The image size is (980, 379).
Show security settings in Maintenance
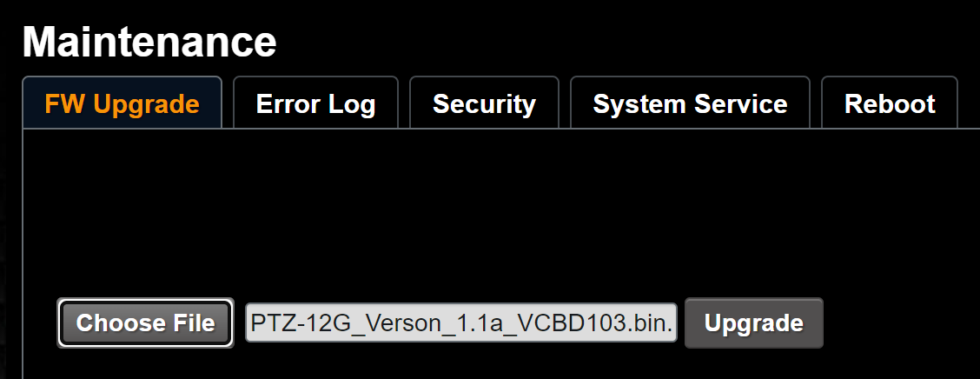pyautogui.click(x=484, y=104)
